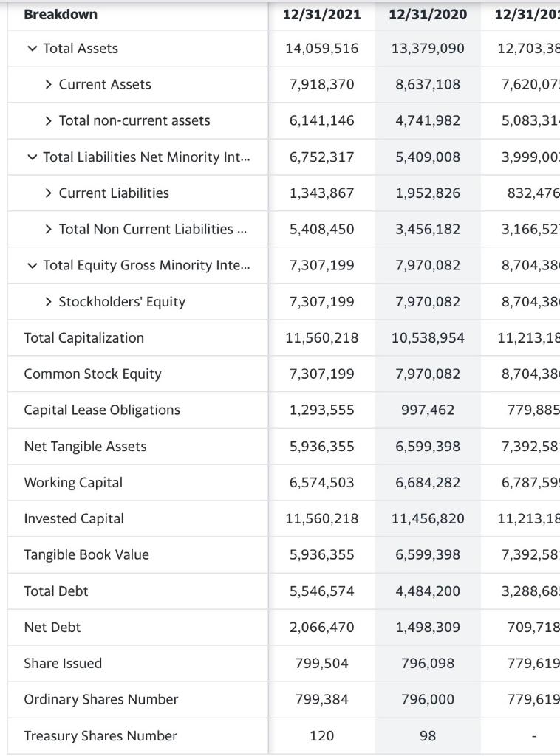Select the Net Debt row label
This screenshot has width=560, height=756.
tap(52, 628)
